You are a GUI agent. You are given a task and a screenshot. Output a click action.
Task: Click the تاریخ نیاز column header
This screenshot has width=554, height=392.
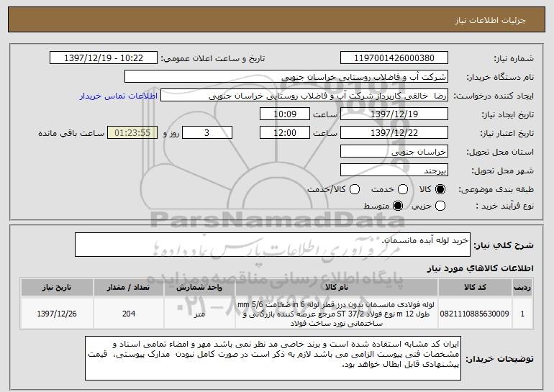[x=57, y=288]
